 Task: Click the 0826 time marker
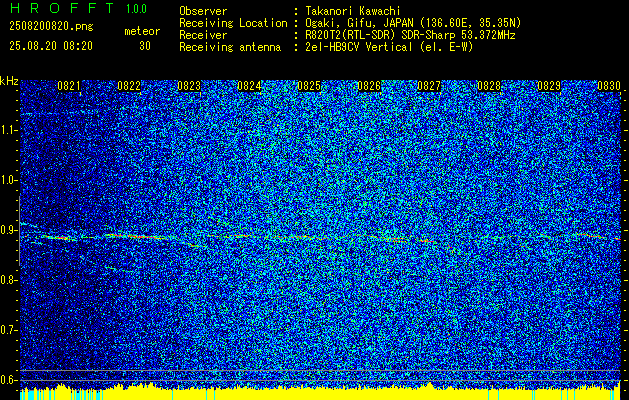click(x=369, y=86)
